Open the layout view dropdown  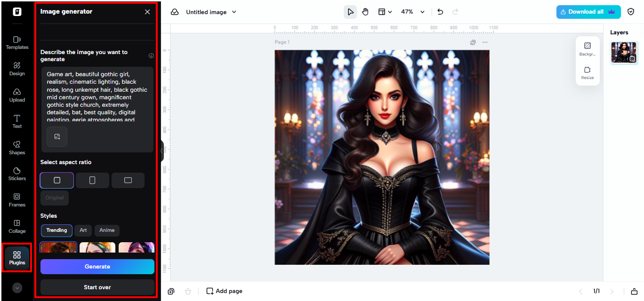click(x=385, y=12)
